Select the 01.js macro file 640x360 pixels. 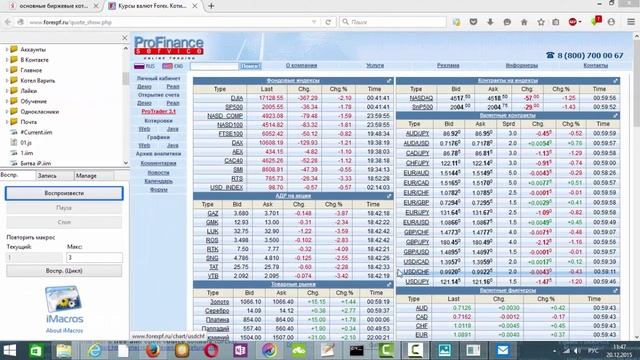(26, 142)
